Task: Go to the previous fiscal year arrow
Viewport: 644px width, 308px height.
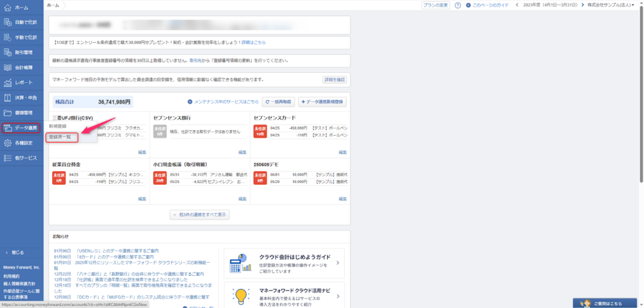Action: coord(518,5)
